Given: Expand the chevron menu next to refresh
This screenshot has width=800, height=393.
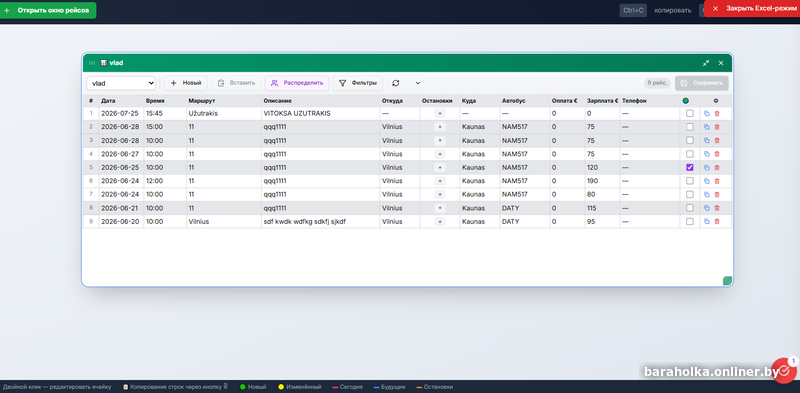Looking at the screenshot, I should [x=418, y=83].
